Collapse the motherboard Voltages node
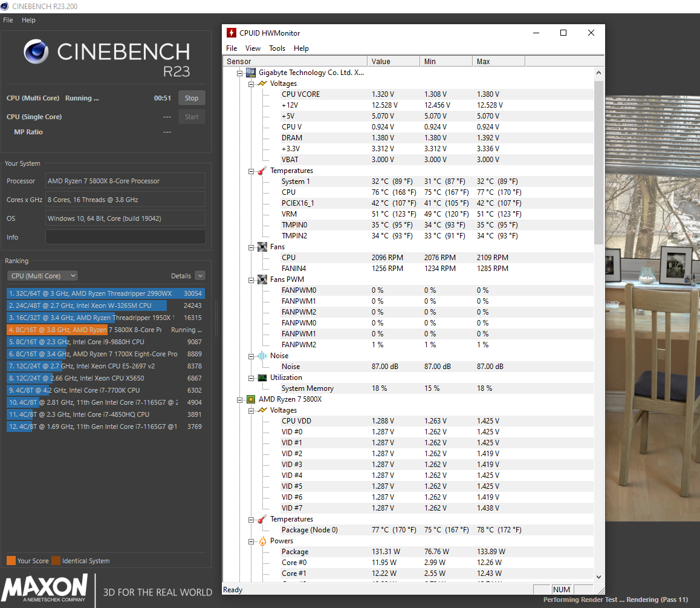The height and width of the screenshot is (608, 700). click(251, 84)
